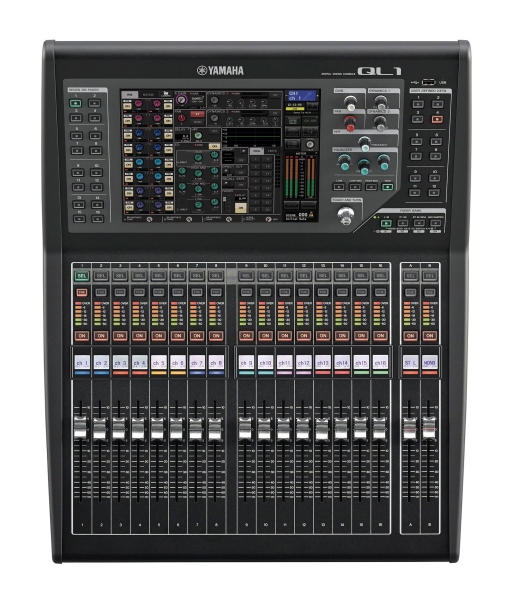The width and height of the screenshot is (512, 600).
Task: Activate Sends On Fader key 16
Action: 98,219
